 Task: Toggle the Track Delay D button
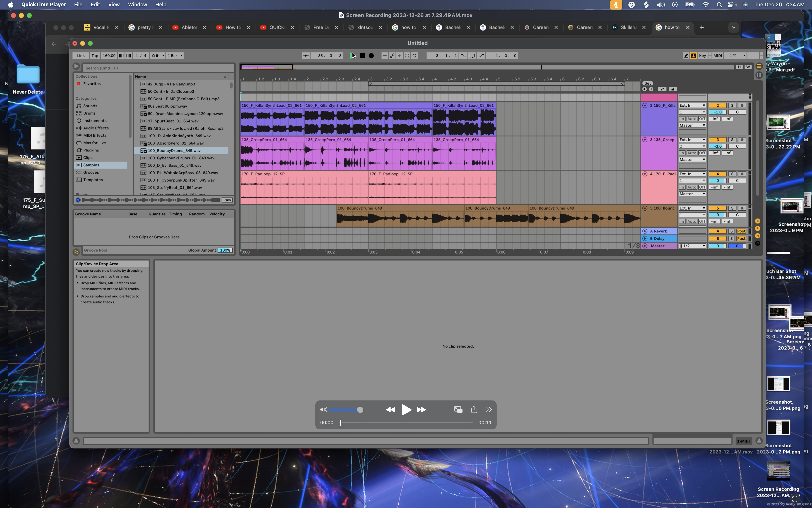[758, 243]
